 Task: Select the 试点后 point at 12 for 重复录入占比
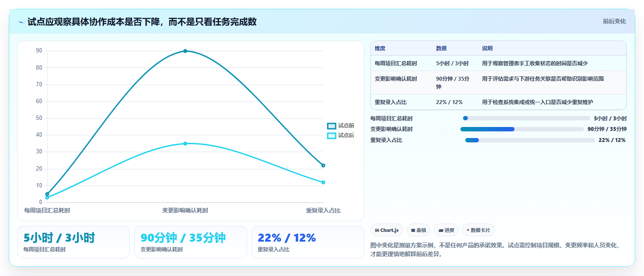(x=323, y=183)
